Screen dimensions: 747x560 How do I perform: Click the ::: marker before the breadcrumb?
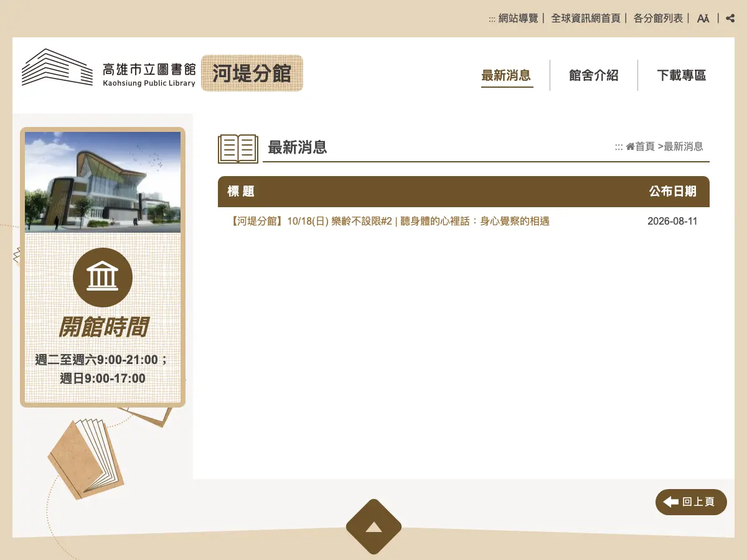(619, 147)
